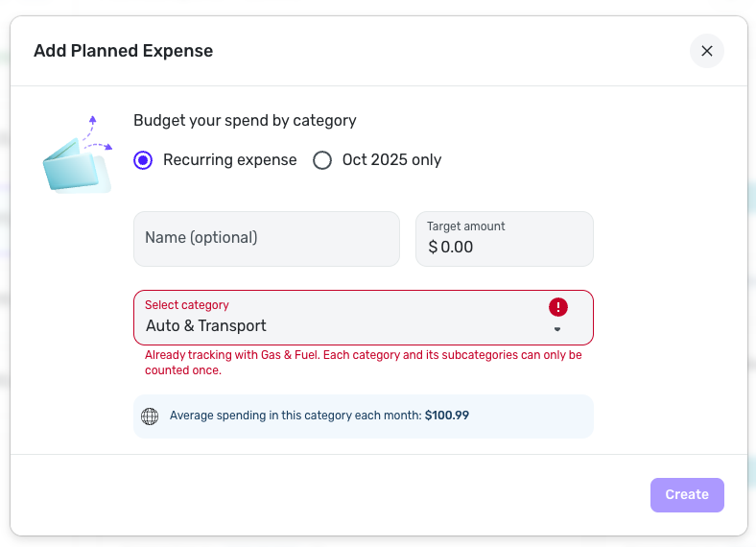
Task: Click the "Oct 2025 only" label text
Action: (391, 160)
